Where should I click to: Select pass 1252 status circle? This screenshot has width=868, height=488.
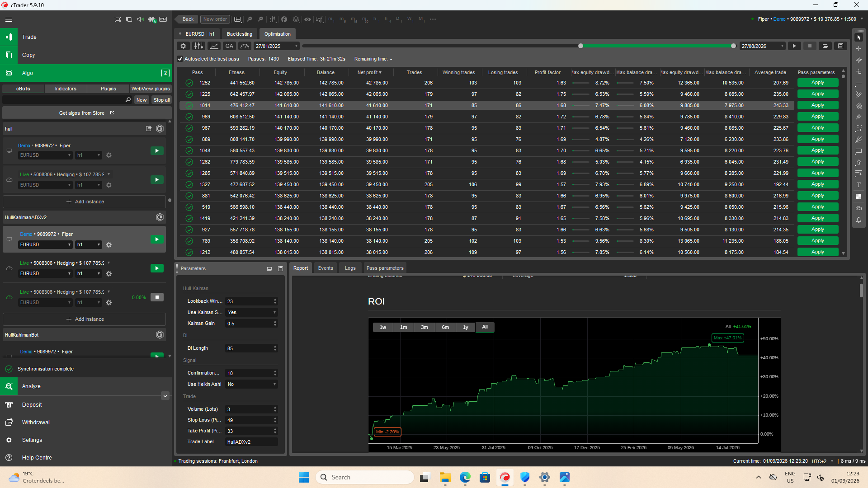[189, 83]
